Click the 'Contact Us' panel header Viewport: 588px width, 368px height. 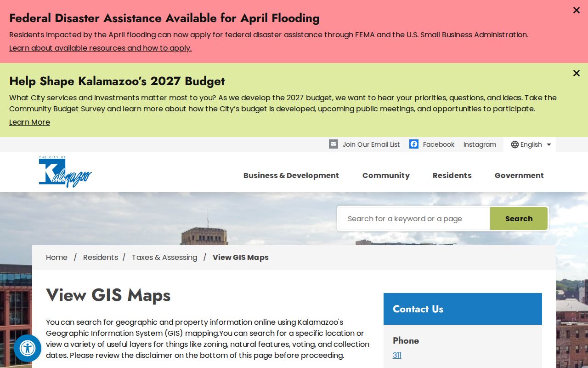pos(463,309)
